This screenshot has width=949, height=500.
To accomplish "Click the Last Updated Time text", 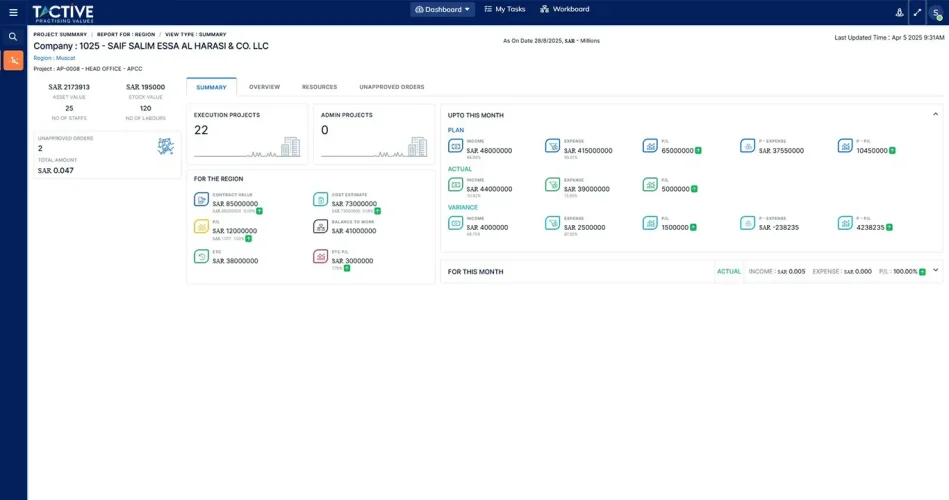I will 889,38.
